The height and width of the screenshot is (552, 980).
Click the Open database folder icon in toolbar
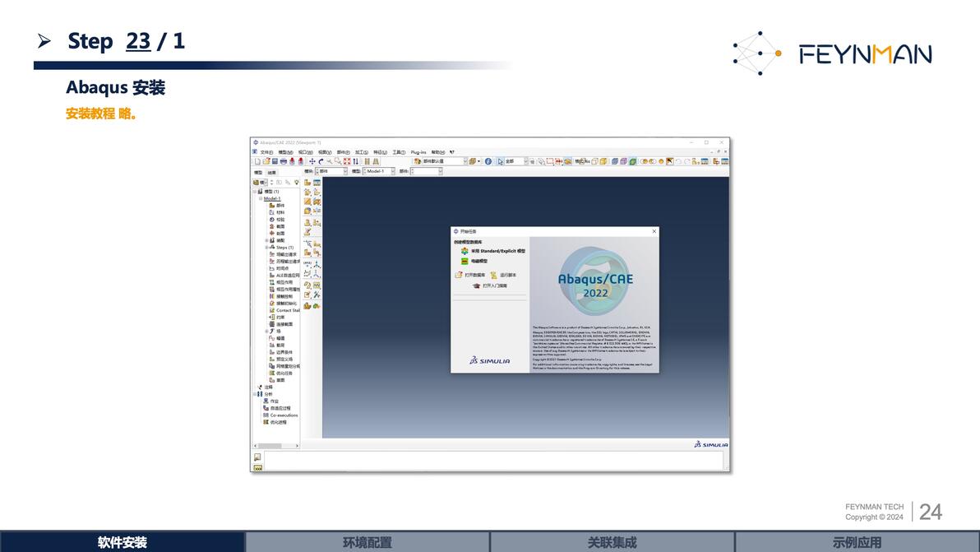tap(266, 161)
